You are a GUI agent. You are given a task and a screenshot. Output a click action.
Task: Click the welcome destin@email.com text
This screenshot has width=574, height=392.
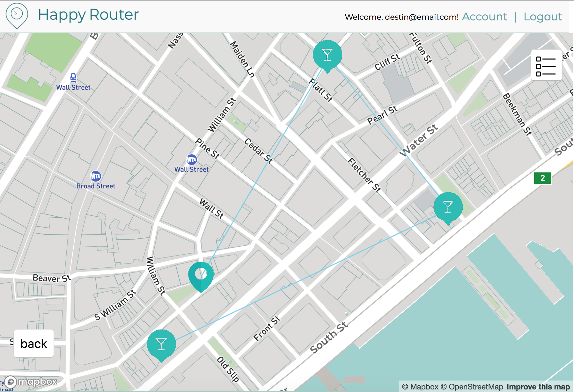(402, 17)
